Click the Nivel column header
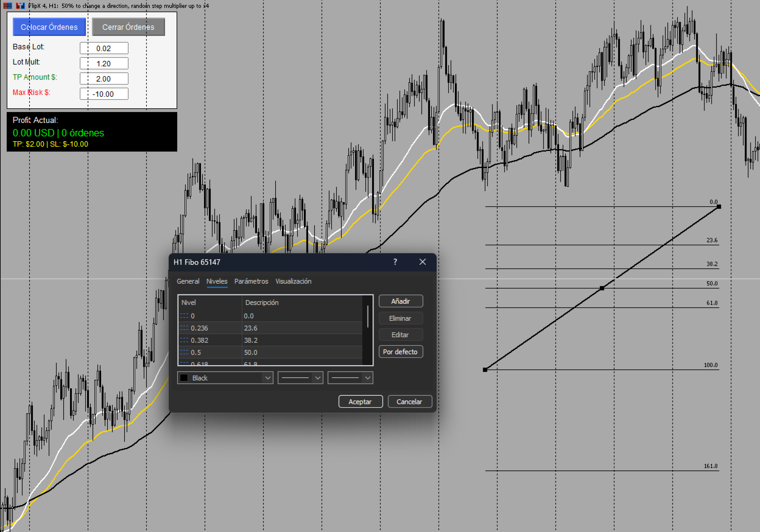760x532 pixels. 210,303
